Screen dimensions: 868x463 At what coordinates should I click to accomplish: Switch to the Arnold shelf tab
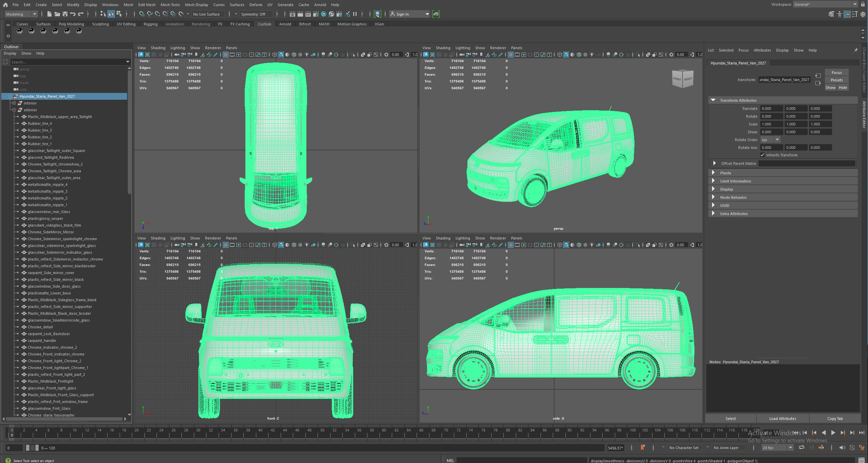pyautogui.click(x=285, y=24)
